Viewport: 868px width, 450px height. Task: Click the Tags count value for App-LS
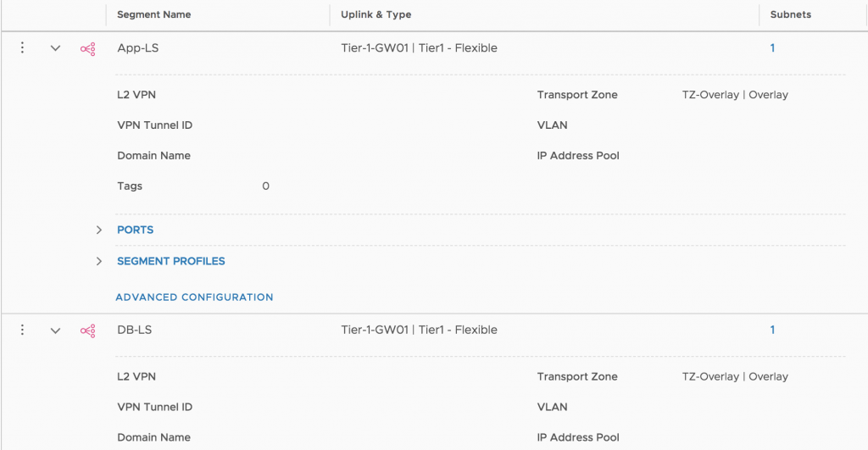pyautogui.click(x=265, y=186)
